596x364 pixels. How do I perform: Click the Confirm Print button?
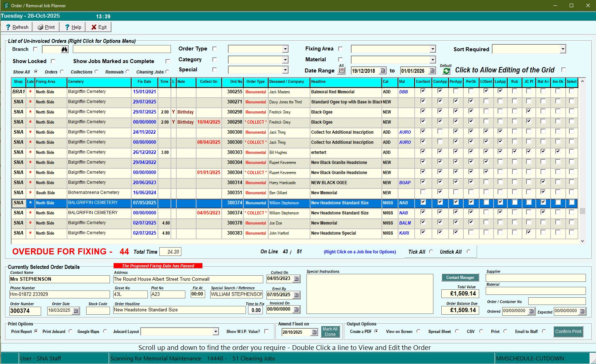568,332
